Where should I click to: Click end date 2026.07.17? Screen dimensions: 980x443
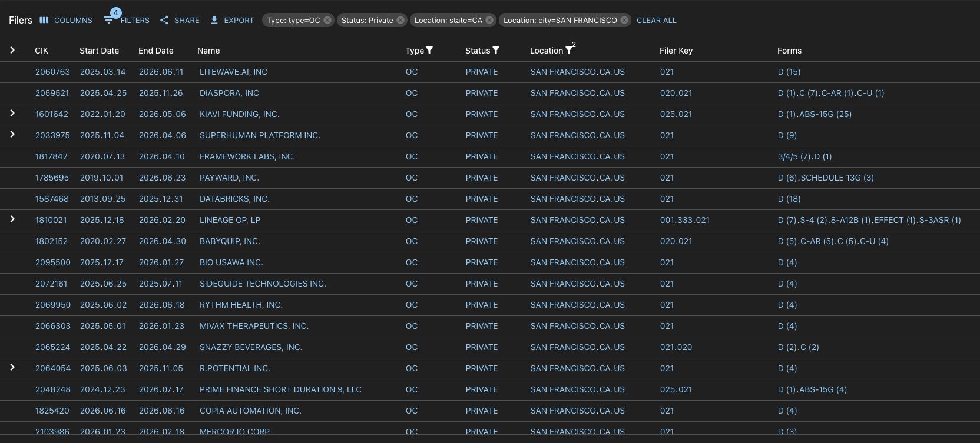[161, 389]
